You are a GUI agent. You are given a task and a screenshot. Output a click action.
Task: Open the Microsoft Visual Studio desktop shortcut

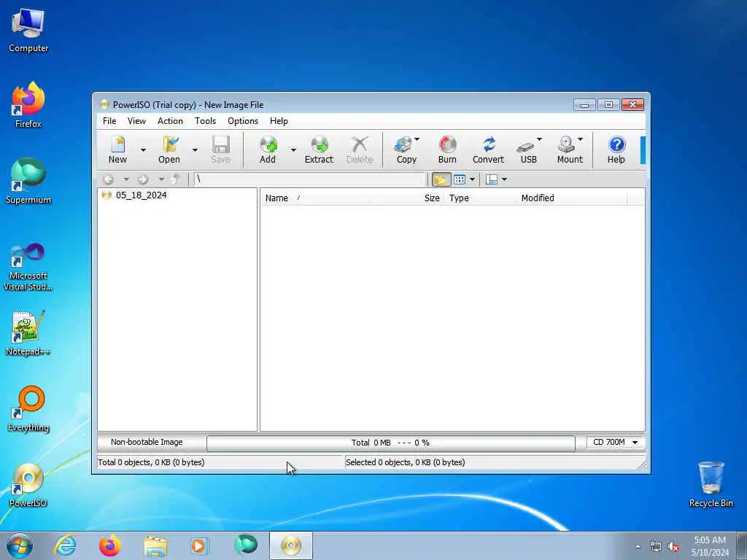(x=28, y=267)
